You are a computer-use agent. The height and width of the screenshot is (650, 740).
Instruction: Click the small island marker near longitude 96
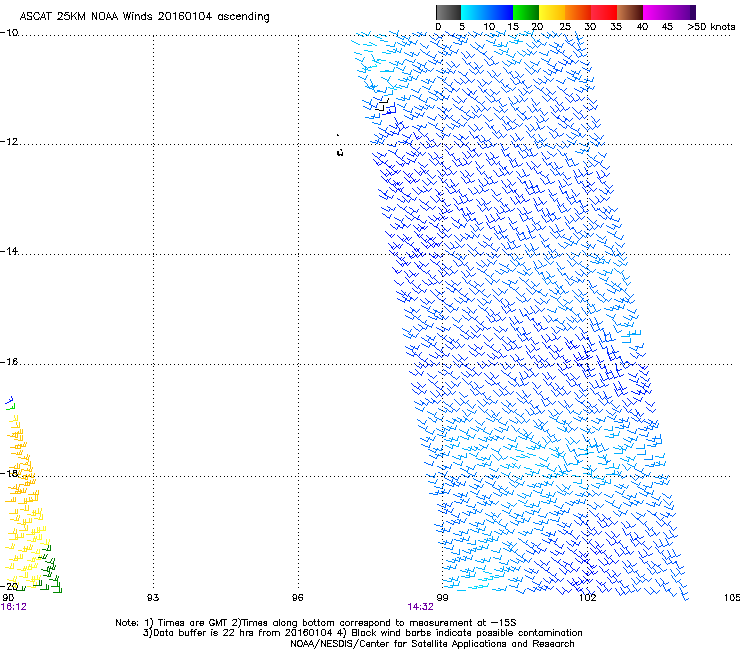coord(340,152)
